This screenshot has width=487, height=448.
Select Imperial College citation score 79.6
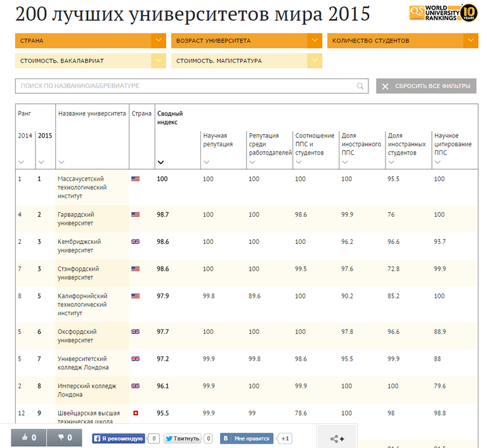(x=440, y=386)
